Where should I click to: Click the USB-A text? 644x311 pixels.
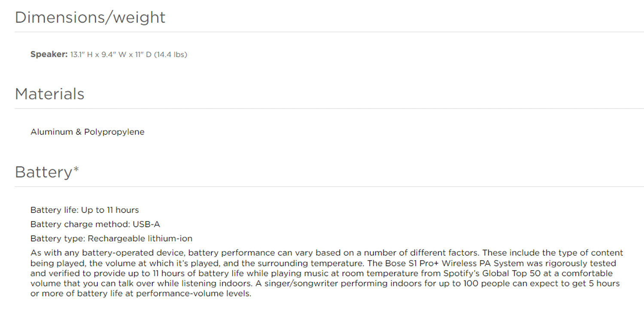click(146, 224)
